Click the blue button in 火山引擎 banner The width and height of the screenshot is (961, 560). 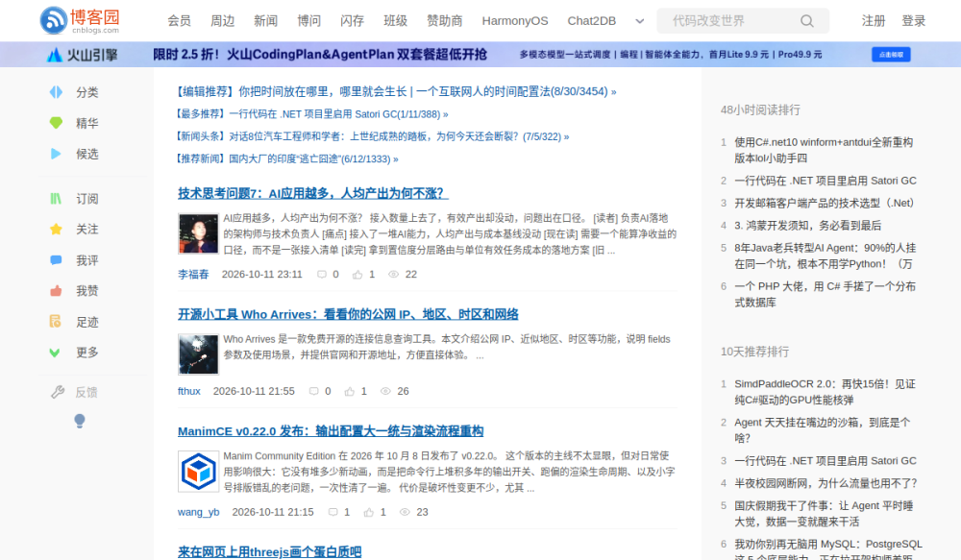(x=891, y=55)
